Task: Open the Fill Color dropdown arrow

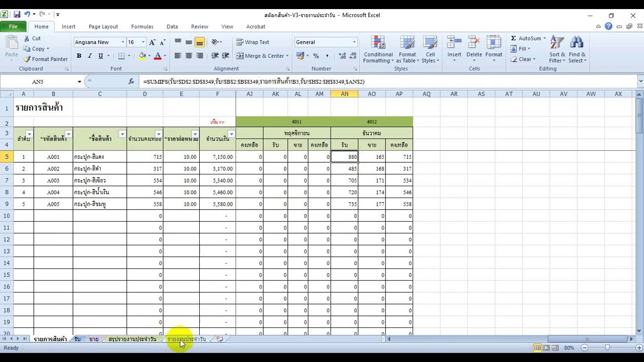Action: click(149, 56)
